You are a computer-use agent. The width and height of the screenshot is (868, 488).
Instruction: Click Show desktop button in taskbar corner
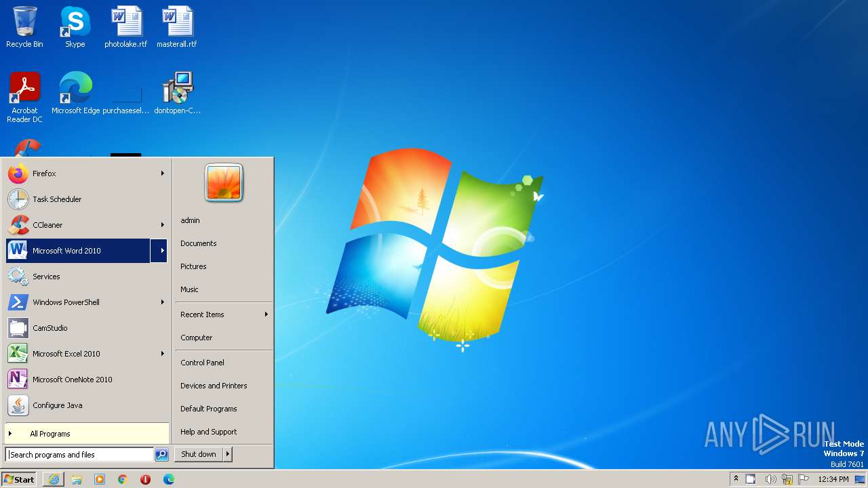(x=860, y=479)
